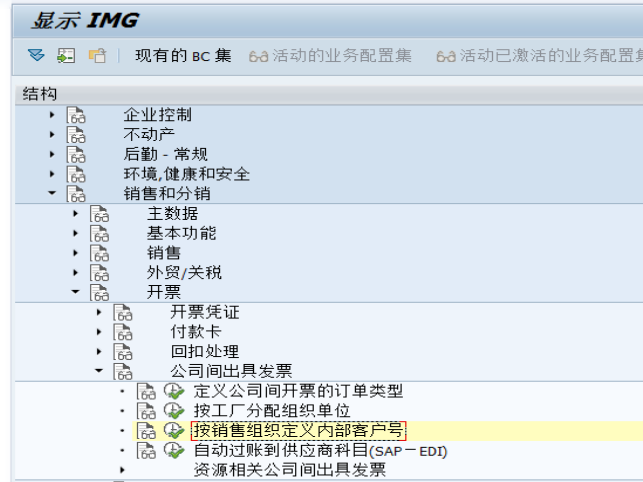Open documentation icon for 开票凭证
643x482 pixels.
pos(123,312)
